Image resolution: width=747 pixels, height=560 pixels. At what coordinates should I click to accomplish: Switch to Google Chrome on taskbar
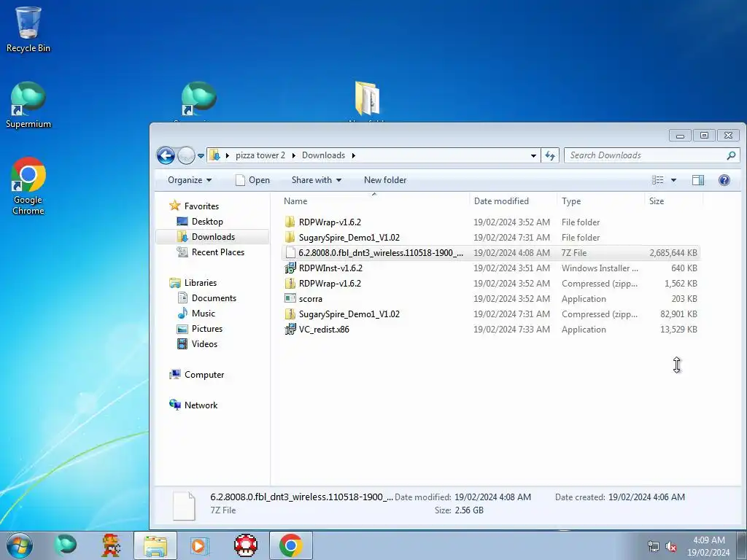point(291,545)
